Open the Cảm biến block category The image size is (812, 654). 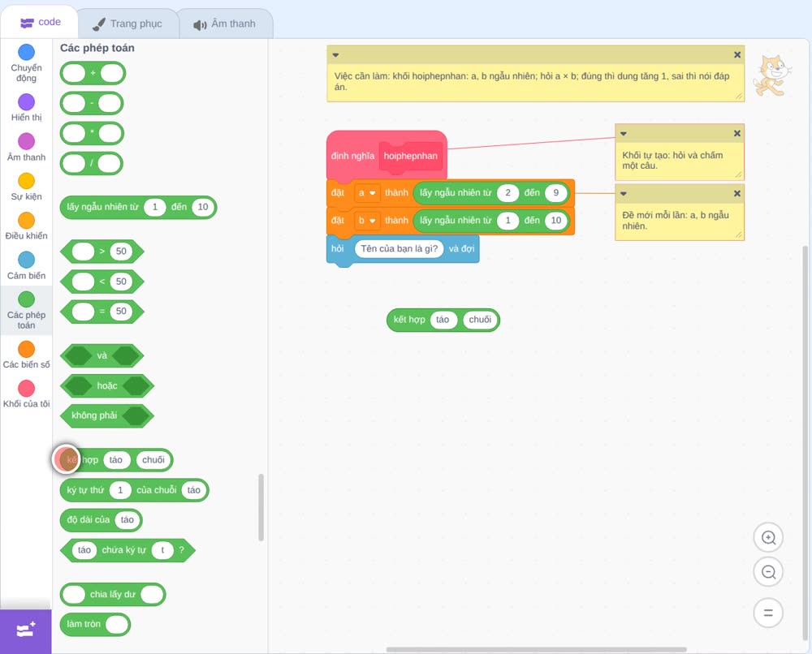tap(26, 266)
